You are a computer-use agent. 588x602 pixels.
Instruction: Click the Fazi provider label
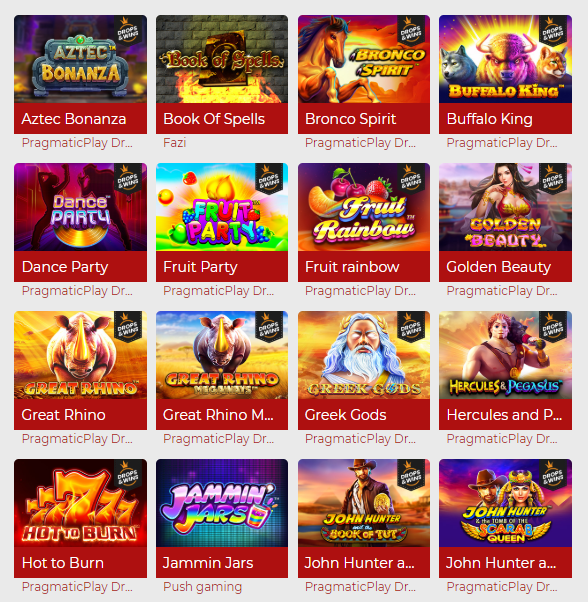click(x=175, y=143)
